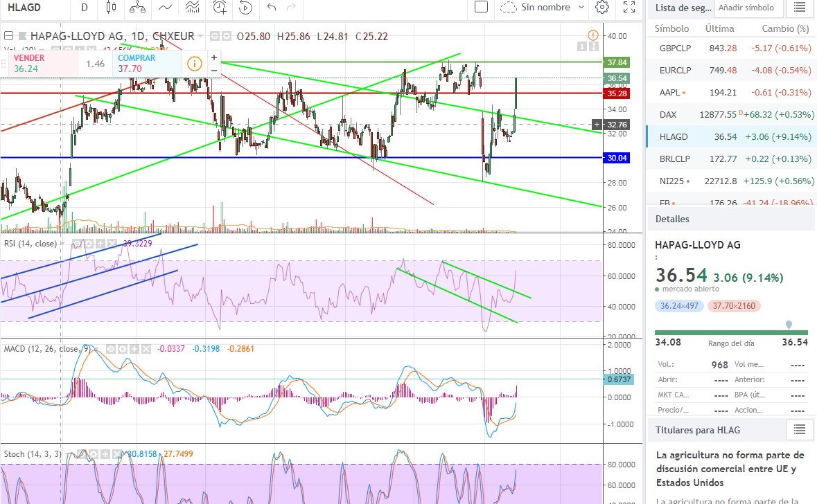Open the Lista de seg... watchlist dropdown

[x=683, y=8]
